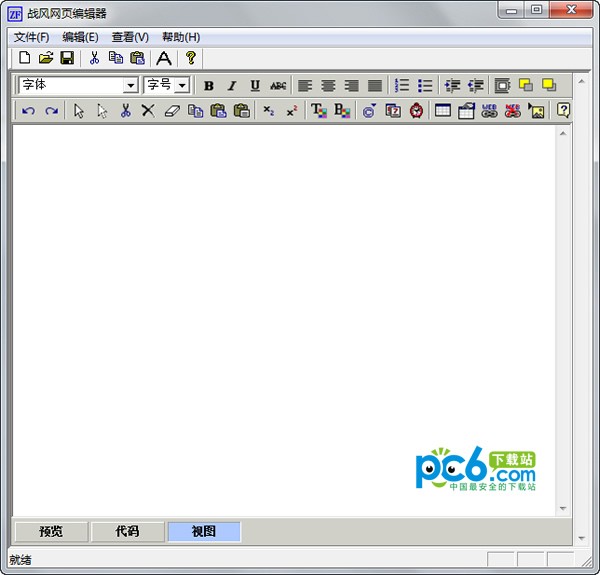Expand the 字体 font dropdown
The width and height of the screenshot is (600, 575).
(130, 86)
